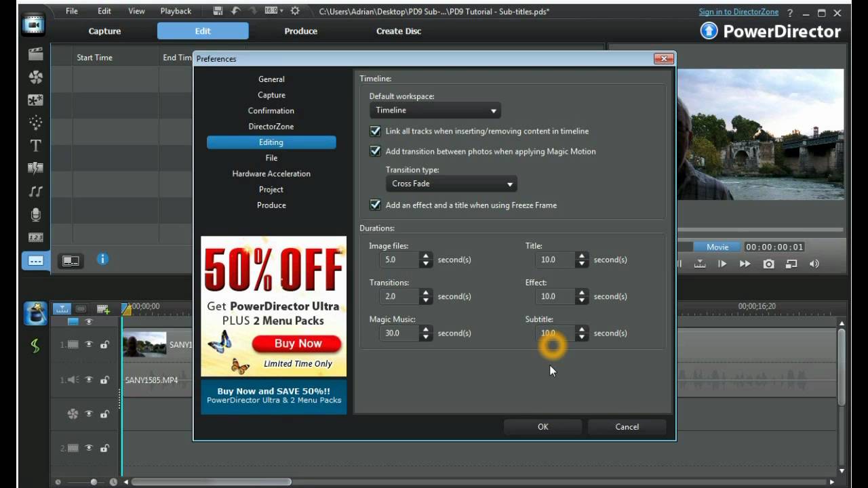The image size is (868, 488).
Task: Click the Buy Now ad button
Action: [x=297, y=344]
